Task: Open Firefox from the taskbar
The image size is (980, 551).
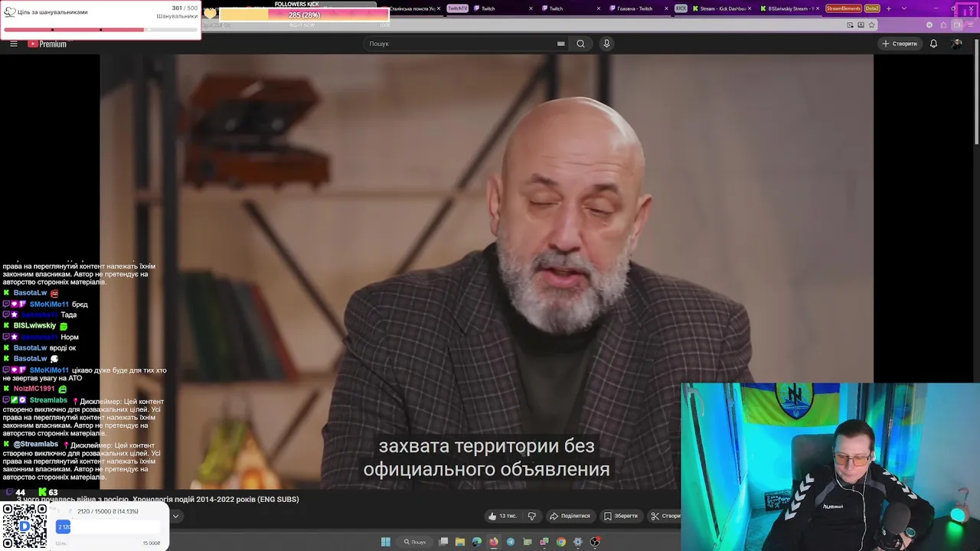Action: click(494, 542)
